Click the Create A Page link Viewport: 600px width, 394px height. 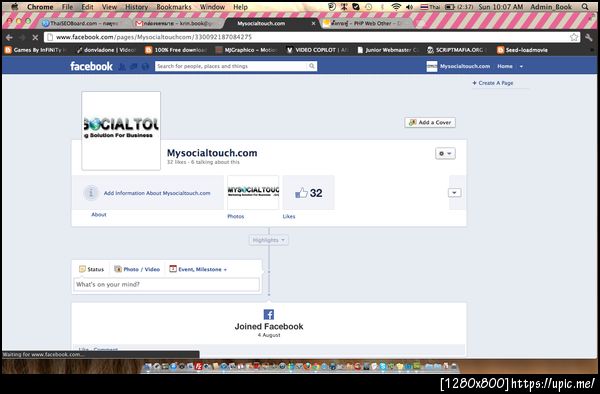coord(493,83)
